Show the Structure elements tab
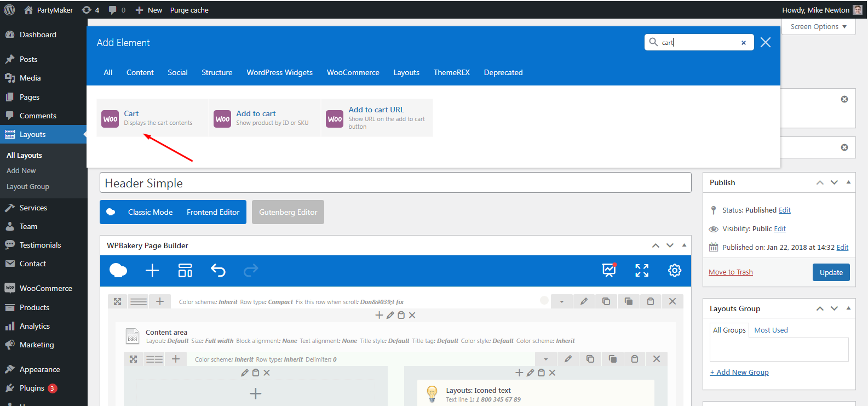 pyautogui.click(x=217, y=72)
